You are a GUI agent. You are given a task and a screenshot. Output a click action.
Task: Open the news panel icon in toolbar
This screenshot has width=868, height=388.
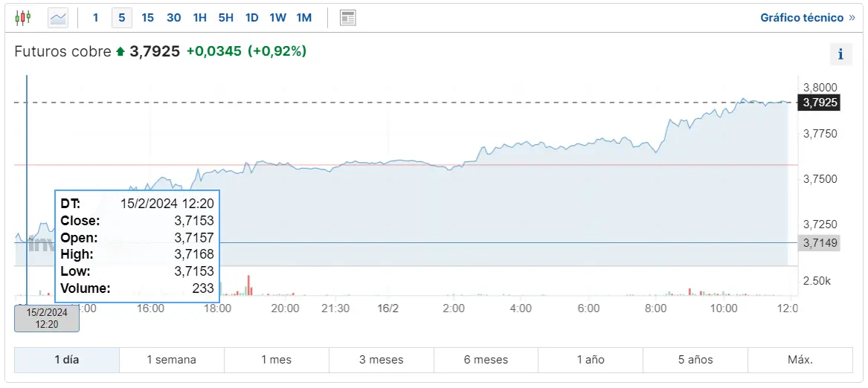pos(347,17)
